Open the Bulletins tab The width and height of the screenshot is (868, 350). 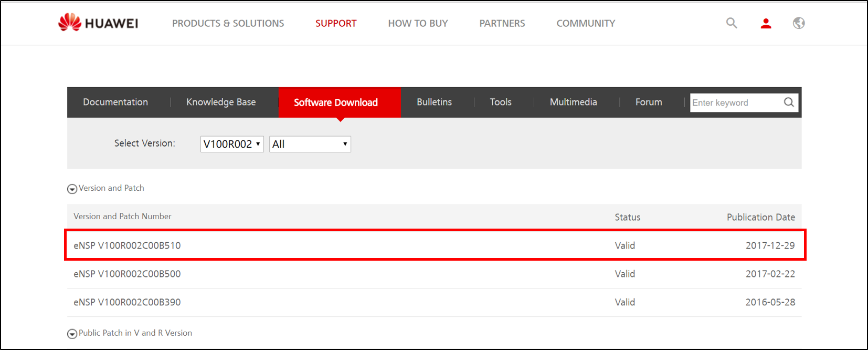(x=434, y=102)
